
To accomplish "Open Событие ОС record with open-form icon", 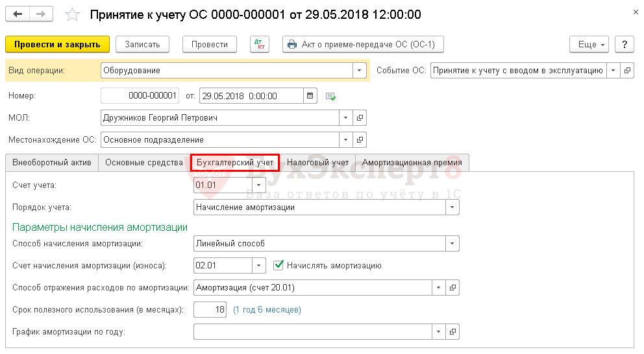I will click(627, 70).
